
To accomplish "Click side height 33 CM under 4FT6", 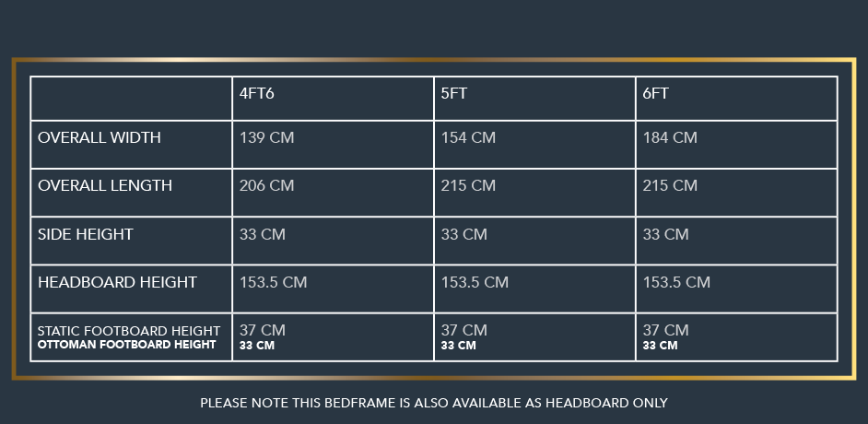I will tap(263, 235).
